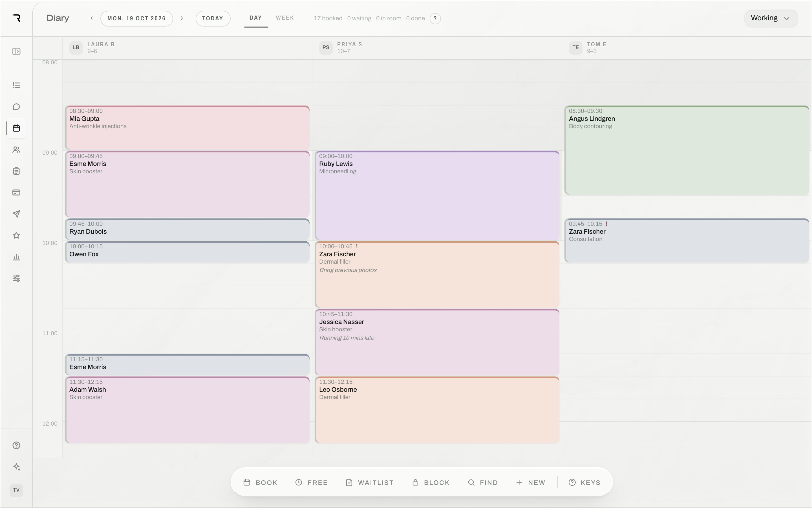
Task: Click the app logo icon
Action: tap(17, 18)
